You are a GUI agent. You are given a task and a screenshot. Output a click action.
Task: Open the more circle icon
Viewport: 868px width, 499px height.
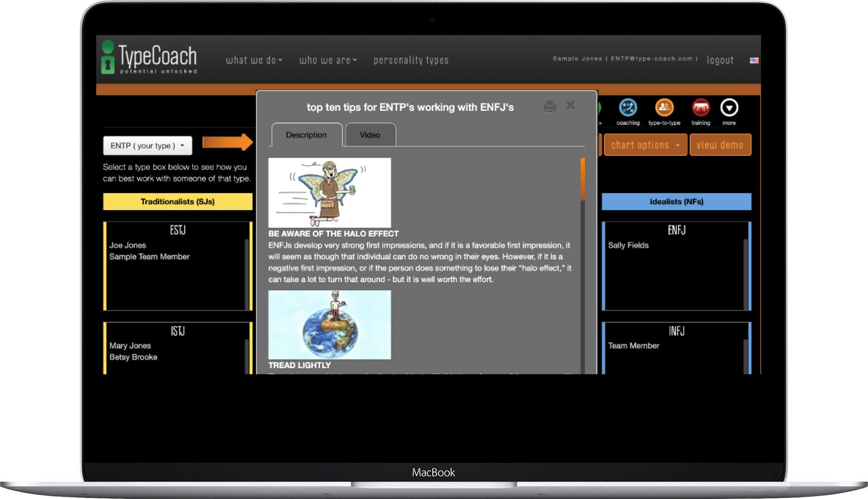pyautogui.click(x=729, y=108)
